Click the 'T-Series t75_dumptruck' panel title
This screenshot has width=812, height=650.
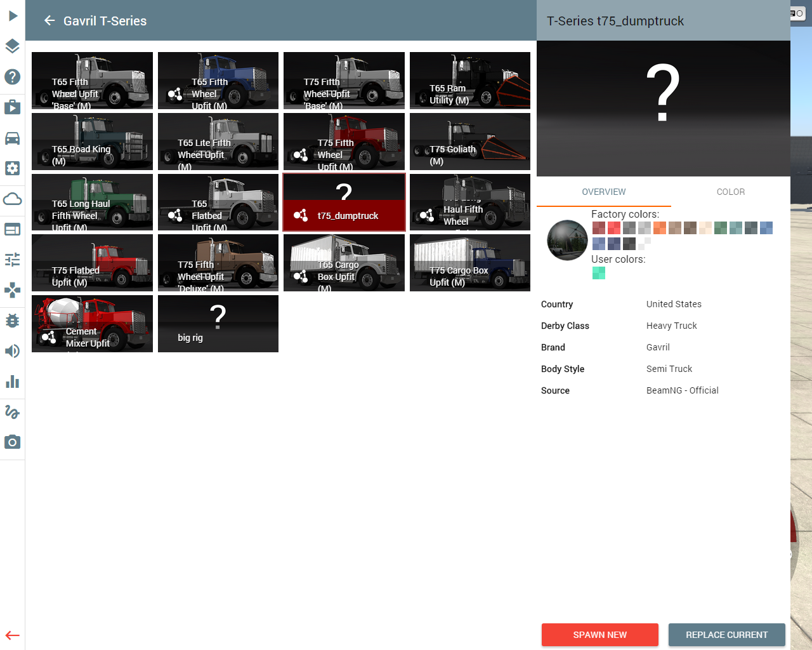point(615,21)
